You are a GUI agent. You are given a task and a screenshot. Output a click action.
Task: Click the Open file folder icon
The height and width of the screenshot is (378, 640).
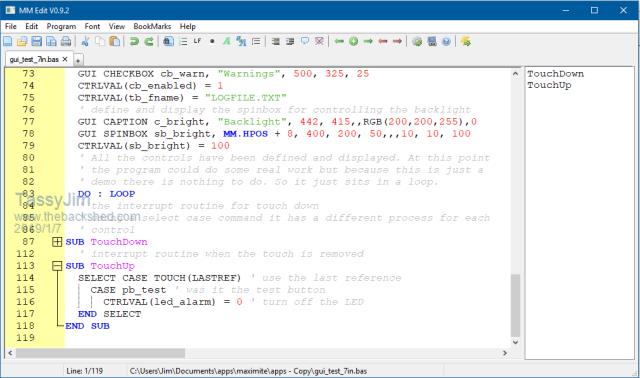point(22,41)
